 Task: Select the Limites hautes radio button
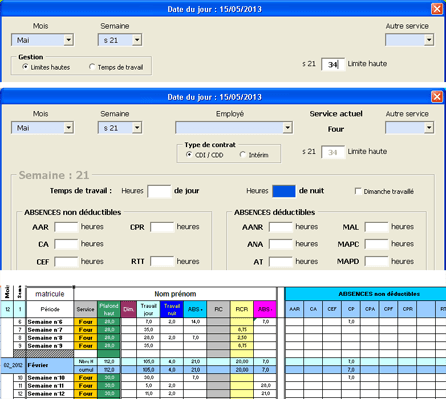coord(25,67)
